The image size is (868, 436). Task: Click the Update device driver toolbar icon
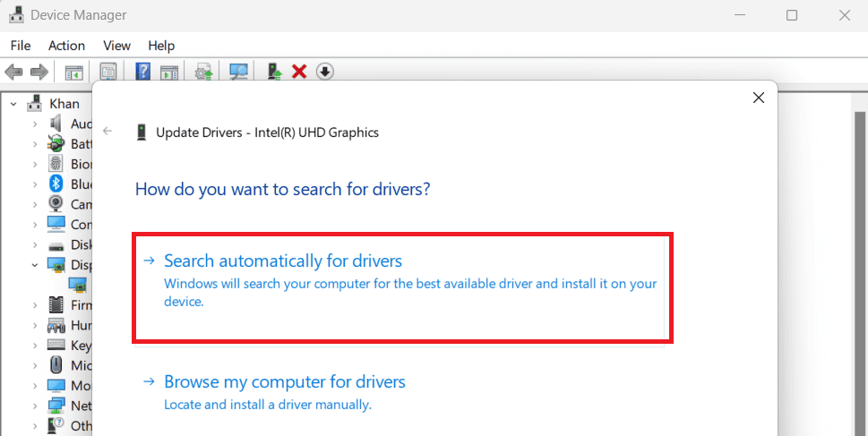203,72
